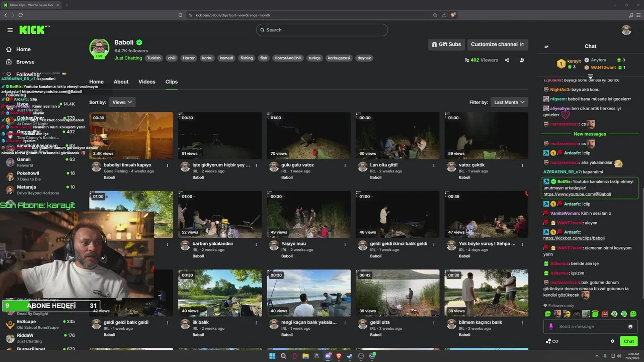Click the Just Chatting category link

(x=128, y=58)
